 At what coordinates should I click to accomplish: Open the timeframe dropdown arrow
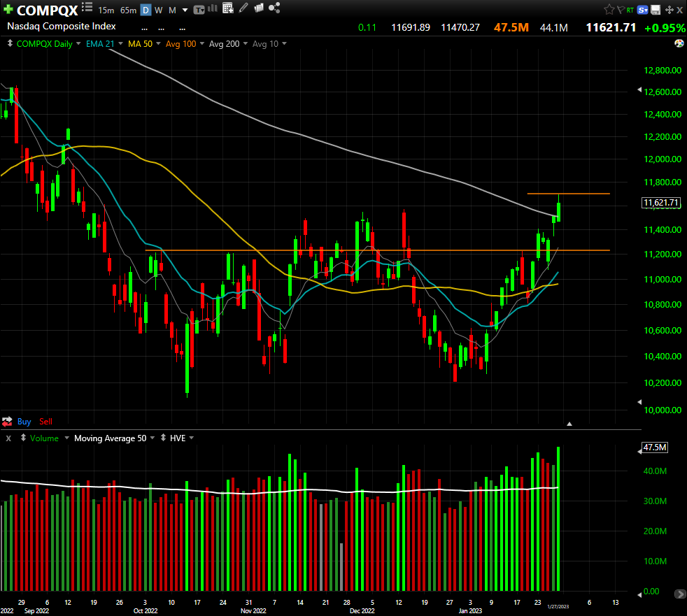point(185,10)
